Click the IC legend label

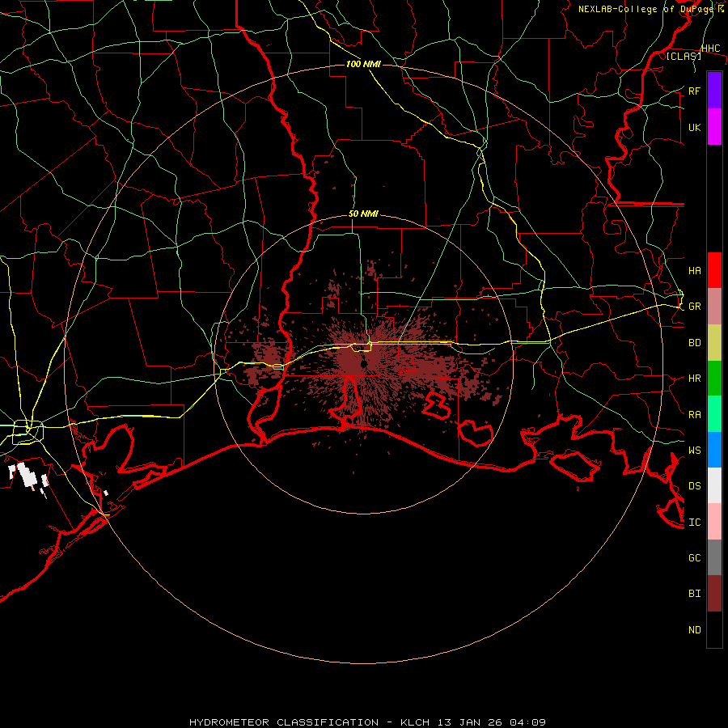pos(694,523)
